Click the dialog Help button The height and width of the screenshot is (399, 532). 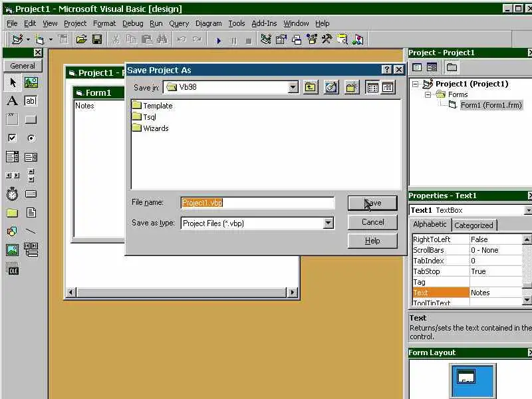(372, 241)
